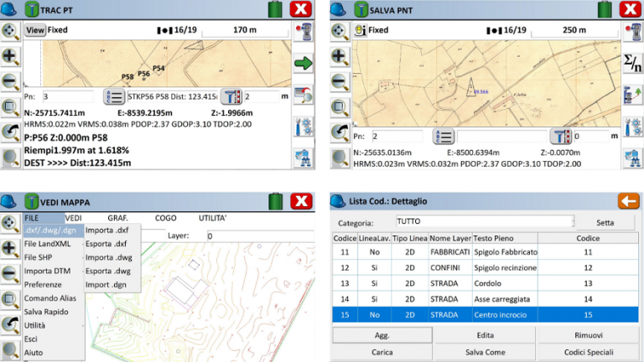Choose Importa .dxf
The image size is (644, 362).
click(x=112, y=230)
